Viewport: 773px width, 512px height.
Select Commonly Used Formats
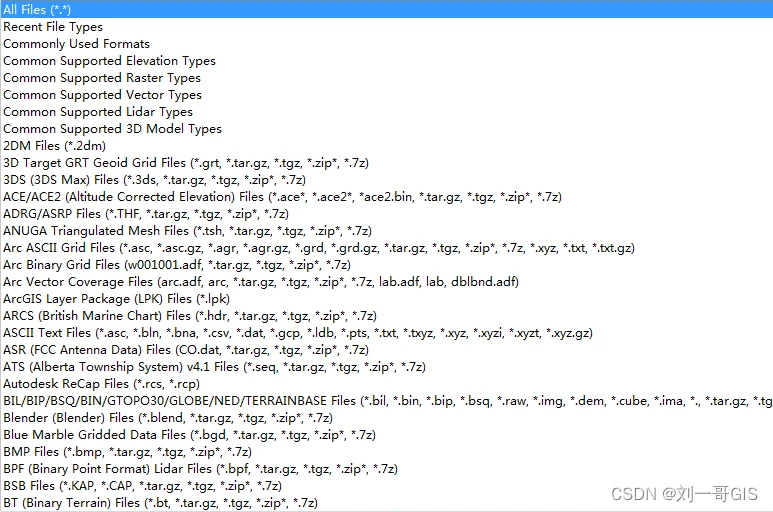(386, 44)
